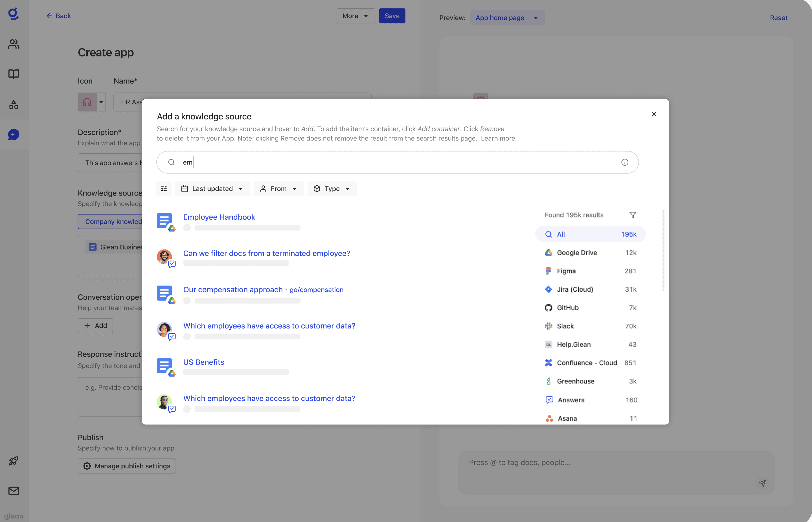The width and height of the screenshot is (812, 522).
Task: Click the search info icon
Action: 625,162
